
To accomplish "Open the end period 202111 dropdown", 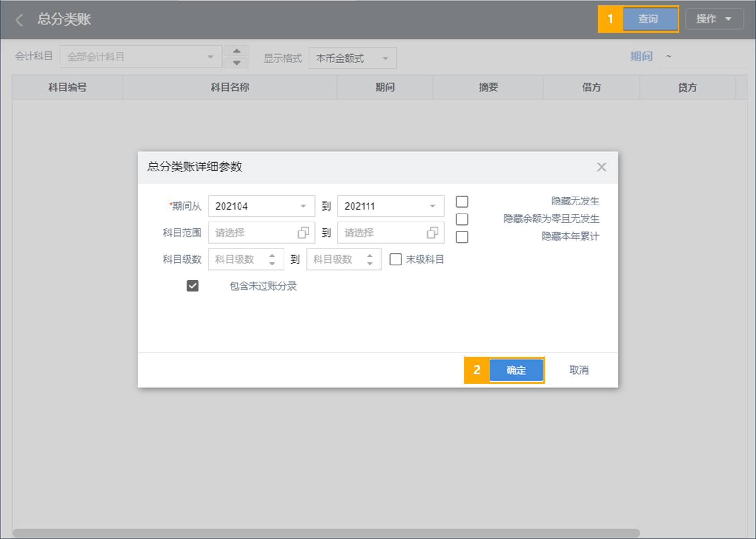I will 391,206.
